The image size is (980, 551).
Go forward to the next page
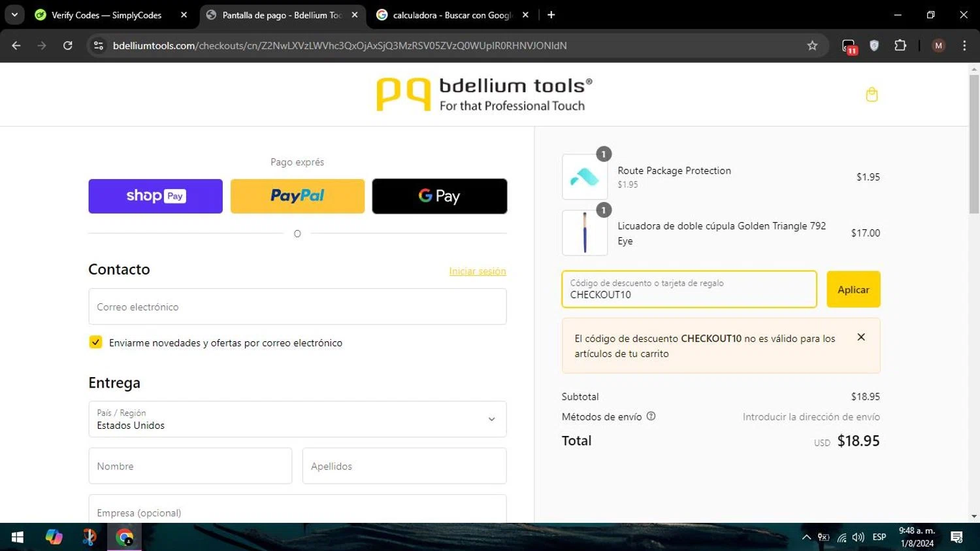coord(42,45)
